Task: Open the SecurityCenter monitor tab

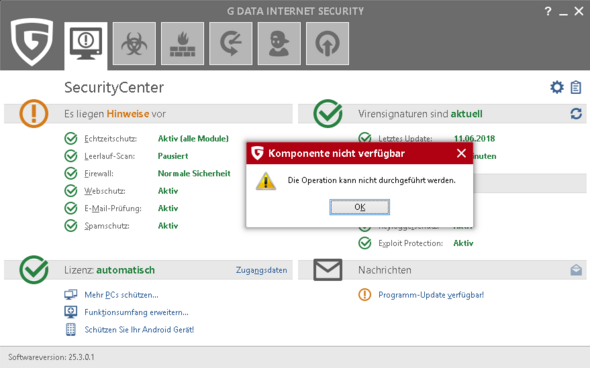Action: (x=86, y=45)
